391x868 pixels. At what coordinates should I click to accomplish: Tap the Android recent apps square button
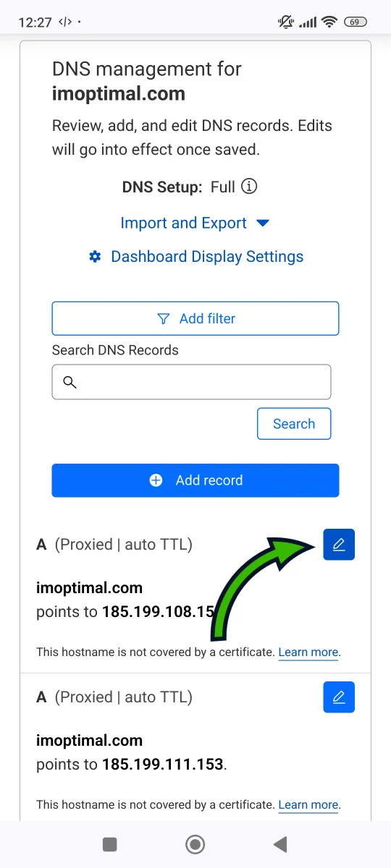110,844
